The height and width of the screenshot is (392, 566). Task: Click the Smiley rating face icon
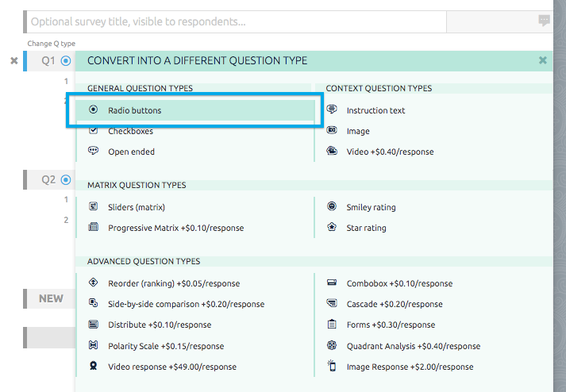[x=332, y=207]
